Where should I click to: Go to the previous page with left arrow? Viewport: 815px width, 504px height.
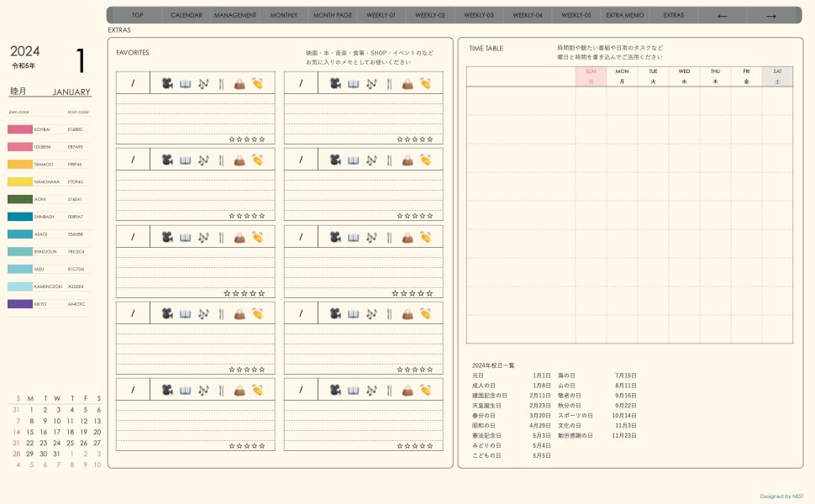[723, 15]
